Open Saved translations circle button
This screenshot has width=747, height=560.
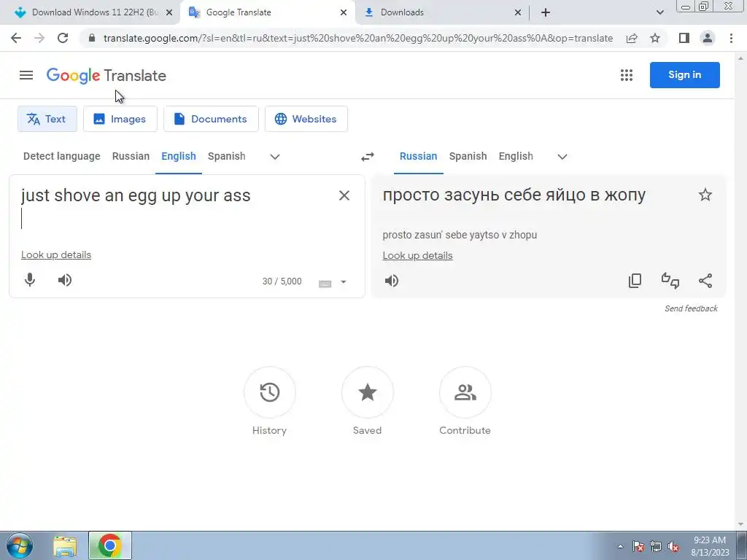[x=368, y=392]
